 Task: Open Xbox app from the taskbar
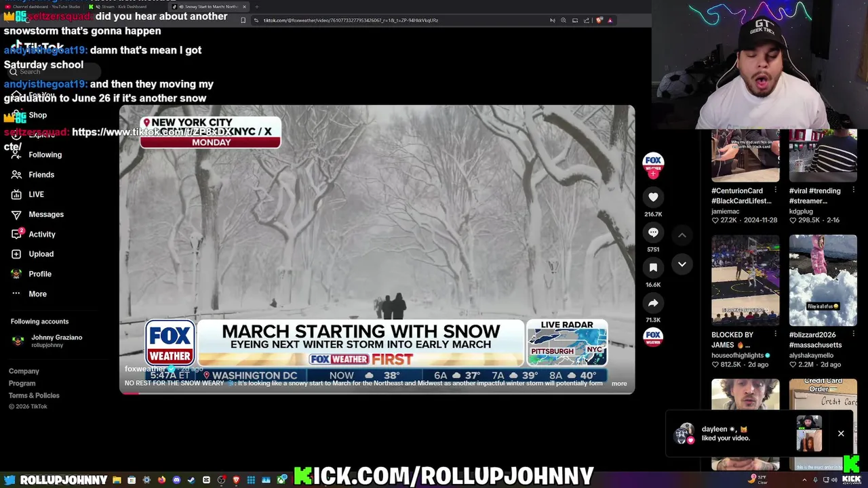point(281,480)
